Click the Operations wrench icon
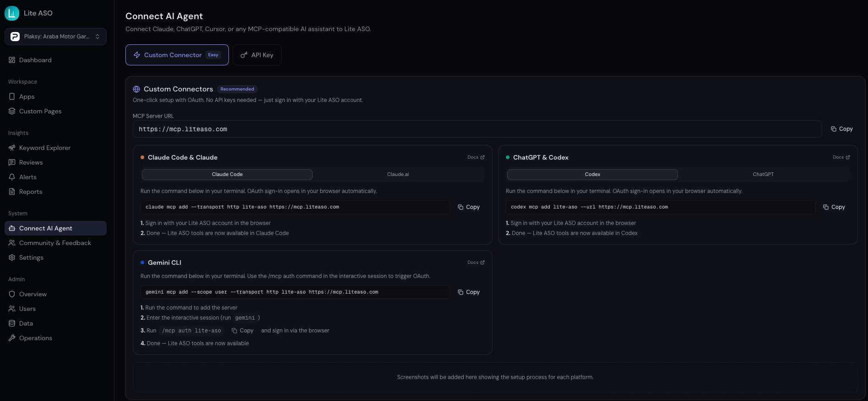 (x=12, y=338)
